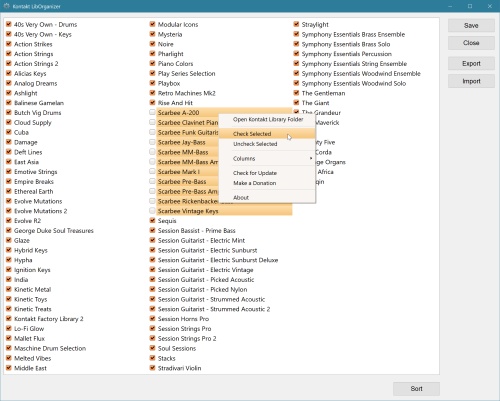This screenshot has width=500, height=401.
Task: Choose Open Kontakt Library Folder
Action: pyautogui.click(x=267, y=119)
